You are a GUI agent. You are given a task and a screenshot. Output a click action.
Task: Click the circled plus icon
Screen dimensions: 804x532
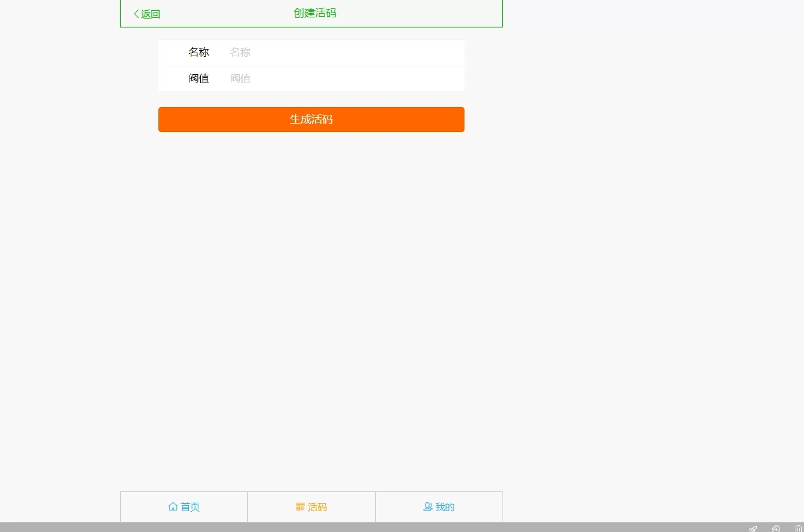point(776,528)
